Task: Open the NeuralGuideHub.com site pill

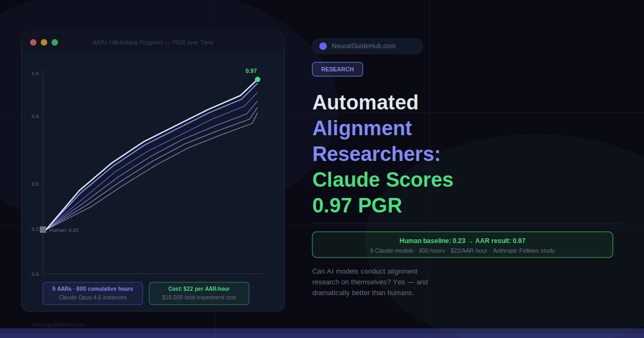Action: click(367, 46)
